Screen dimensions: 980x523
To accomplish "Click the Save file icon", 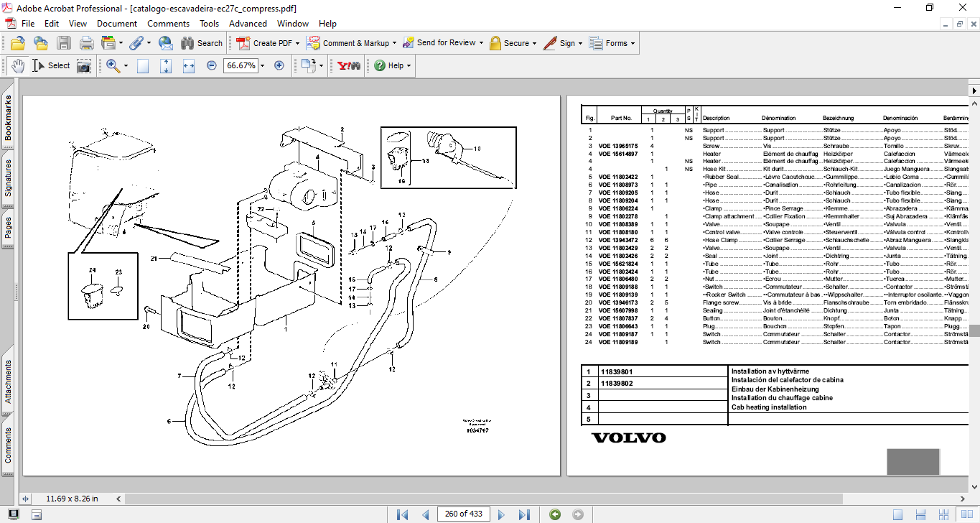I will [x=64, y=43].
